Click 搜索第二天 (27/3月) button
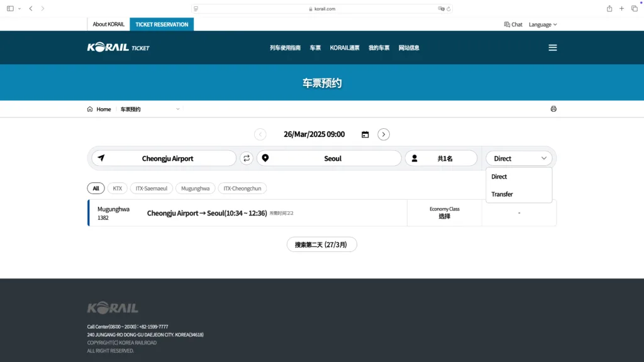 tap(321, 244)
